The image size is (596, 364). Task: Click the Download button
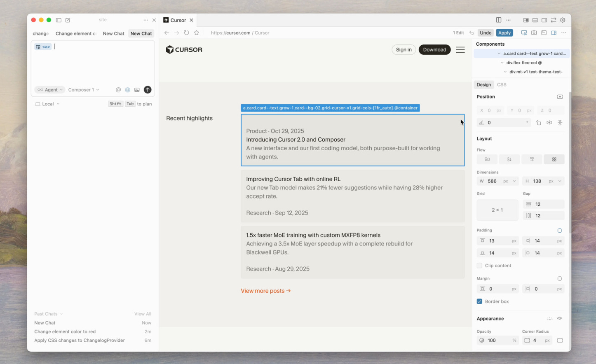coord(434,50)
